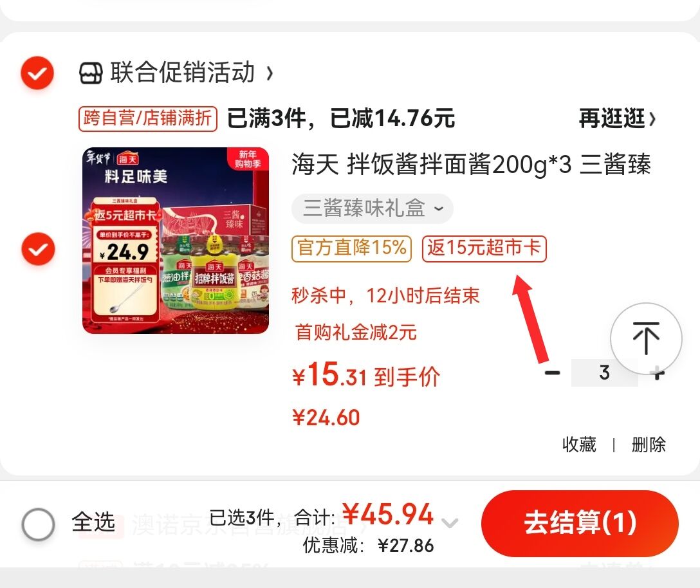Edit the quantity field showing 3
The width and height of the screenshot is (700, 588).
605,372
